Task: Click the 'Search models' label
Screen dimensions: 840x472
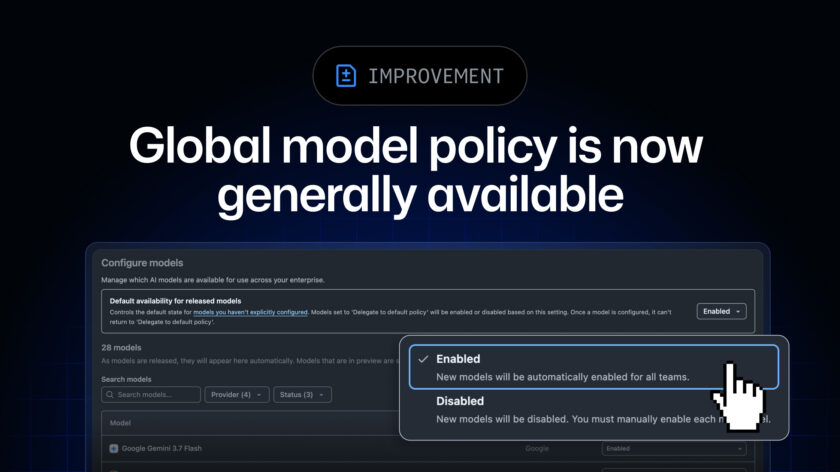Action: [126, 379]
